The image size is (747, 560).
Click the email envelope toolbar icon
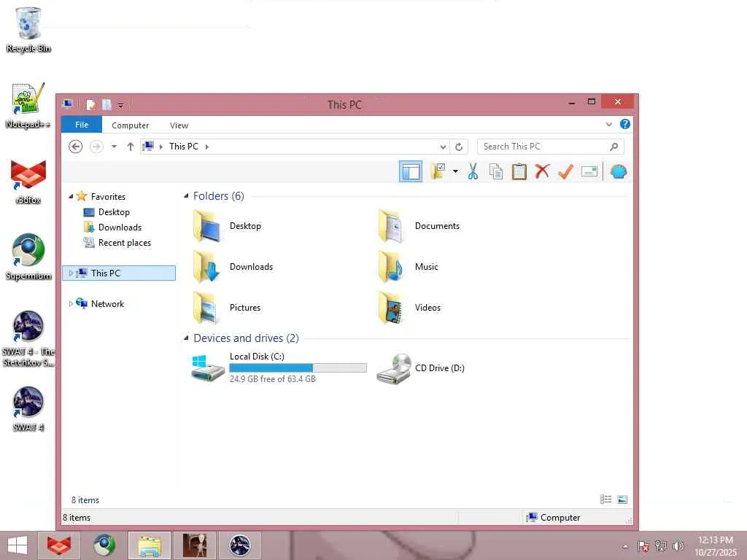[x=589, y=171]
